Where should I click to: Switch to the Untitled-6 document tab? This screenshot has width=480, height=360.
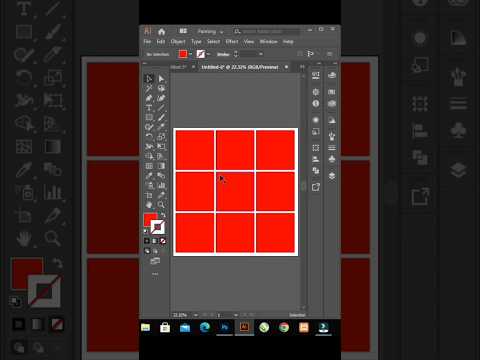[x=240, y=67]
